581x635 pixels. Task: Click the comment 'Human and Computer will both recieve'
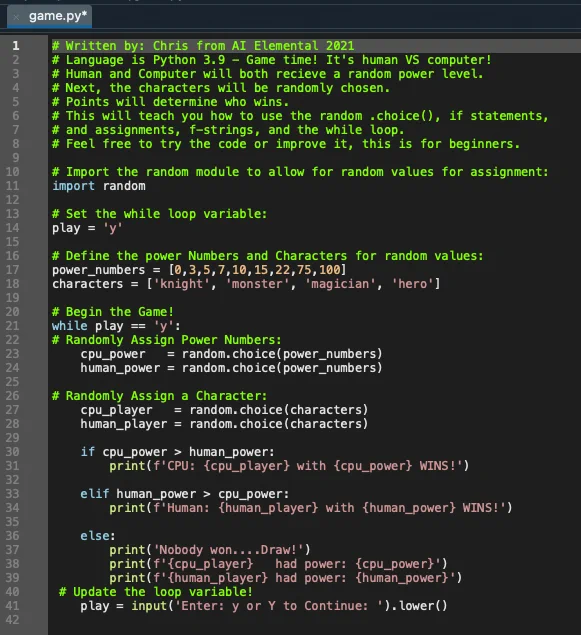point(268,74)
